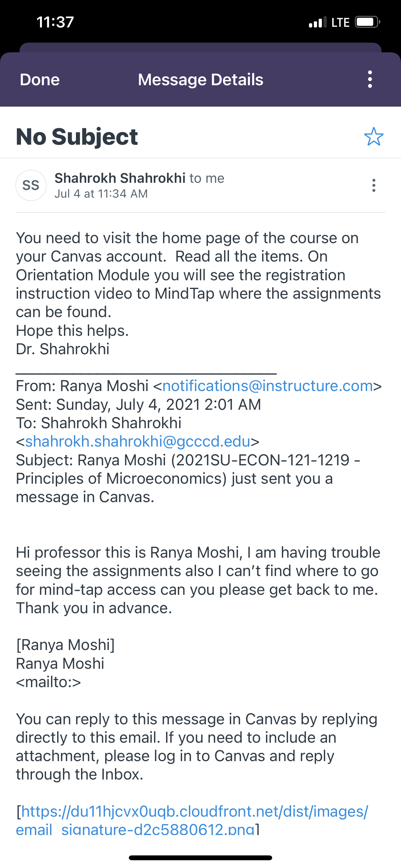Tap the home indicator bar
This screenshot has width=401, height=868.
(x=200, y=858)
